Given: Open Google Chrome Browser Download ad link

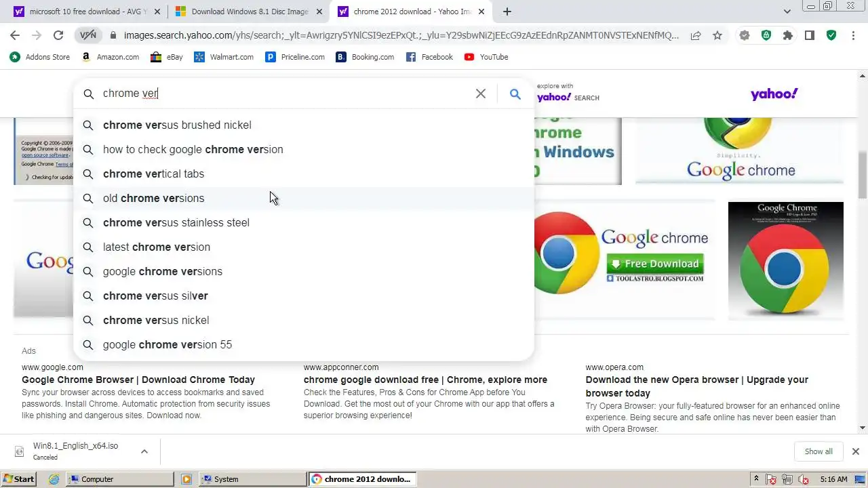Looking at the screenshot, I should tap(138, 380).
